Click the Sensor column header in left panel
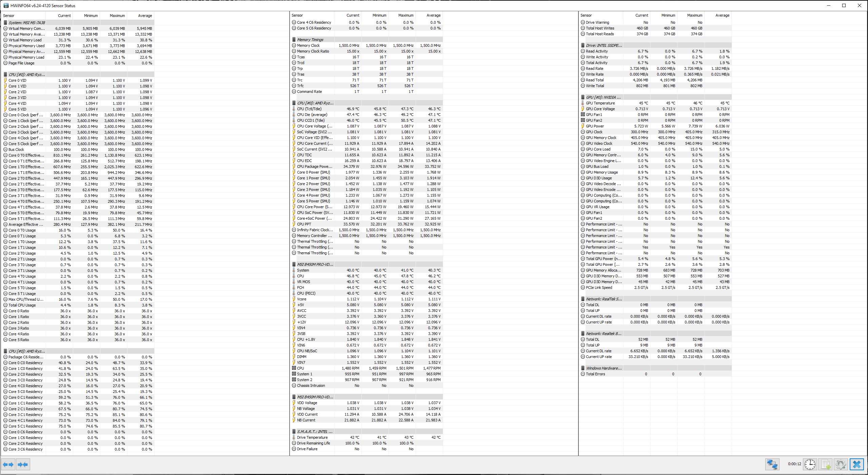 (9, 16)
